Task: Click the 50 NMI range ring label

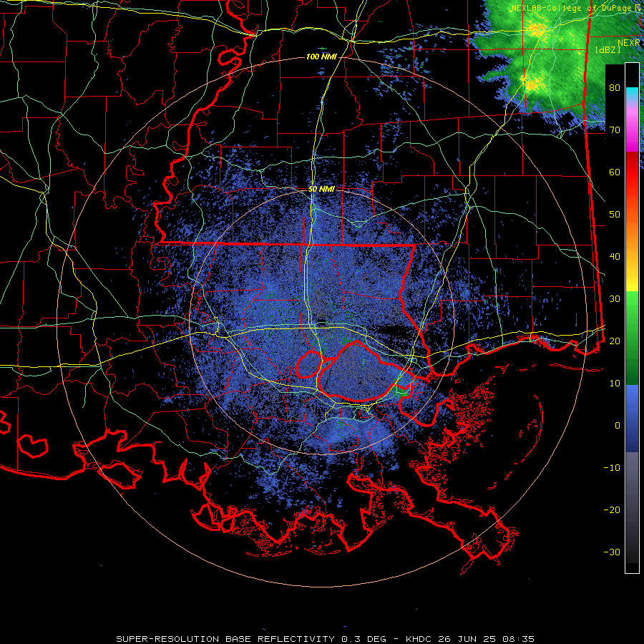Action: [321, 190]
